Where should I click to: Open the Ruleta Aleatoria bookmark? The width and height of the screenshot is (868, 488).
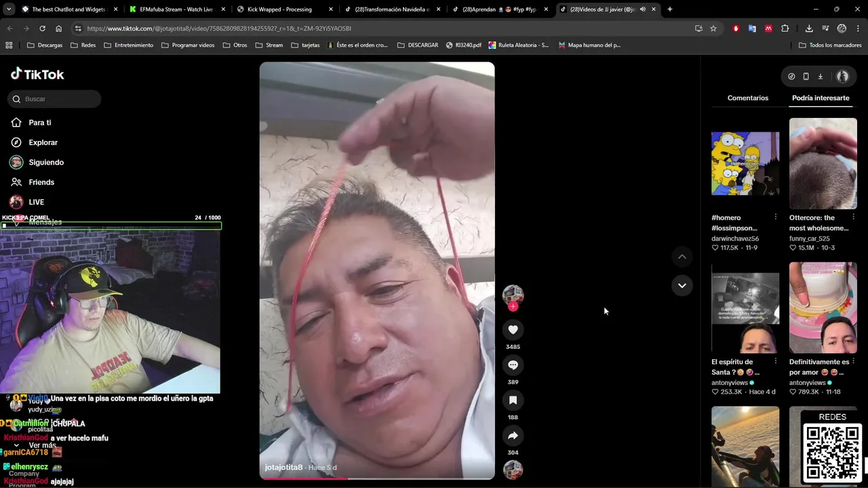click(519, 45)
